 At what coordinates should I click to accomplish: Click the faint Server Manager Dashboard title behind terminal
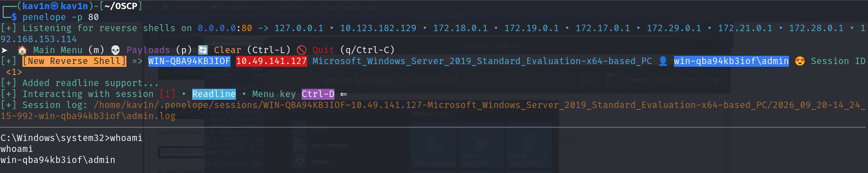pyautogui.click(x=391, y=80)
